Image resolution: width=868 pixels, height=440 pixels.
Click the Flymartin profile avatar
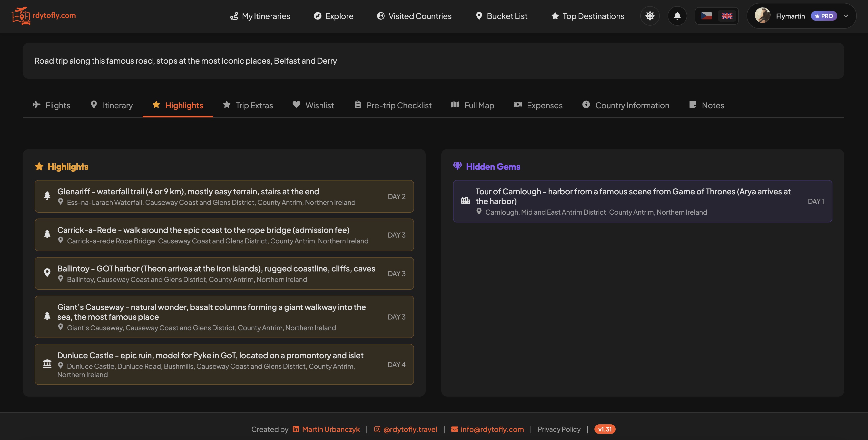pyautogui.click(x=763, y=16)
